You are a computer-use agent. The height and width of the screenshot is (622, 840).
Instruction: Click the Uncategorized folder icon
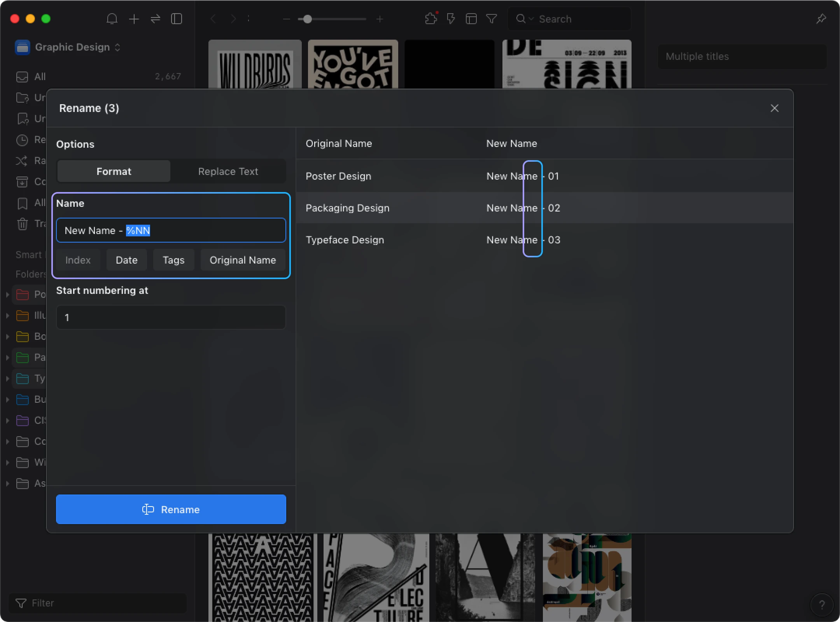(x=22, y=98)
